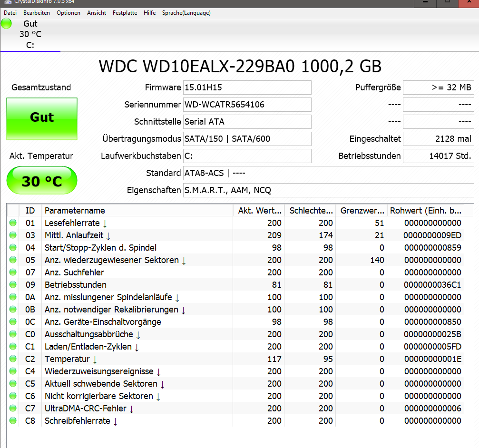This screenshot has height=448, width=479.
Task: Click status icon for Geräte-Einschaltvorgänge row
Action: pos(13,321)
